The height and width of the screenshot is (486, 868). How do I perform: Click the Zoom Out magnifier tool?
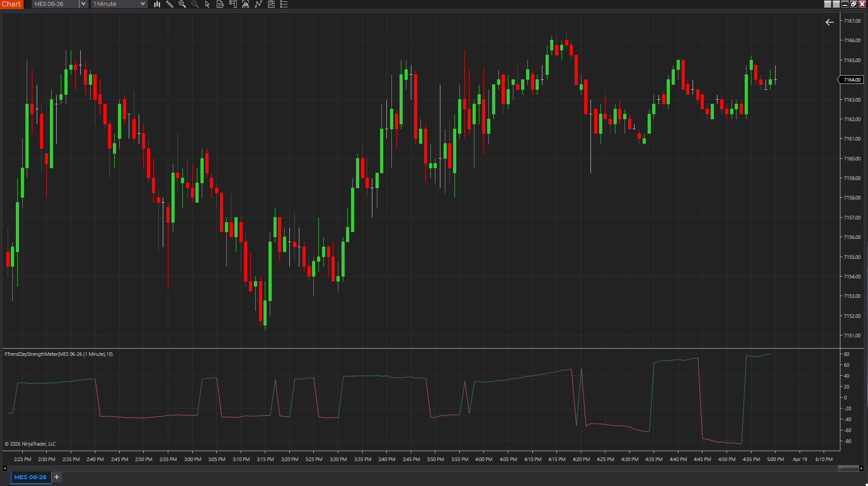(195, 4)
